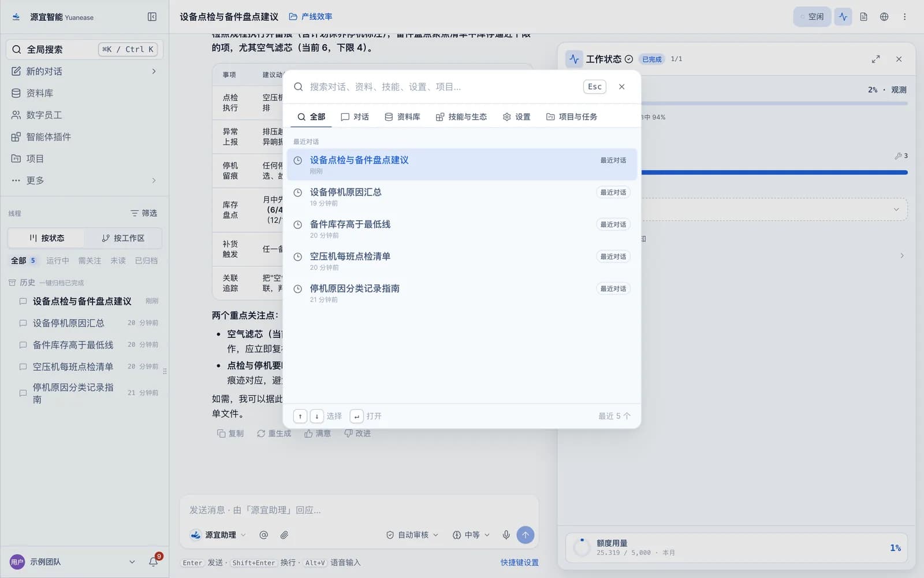Viewport: 924px width, 578px height.
Task: Open 全局搜索 in the sidebar
Action: [x=84, y=49]
